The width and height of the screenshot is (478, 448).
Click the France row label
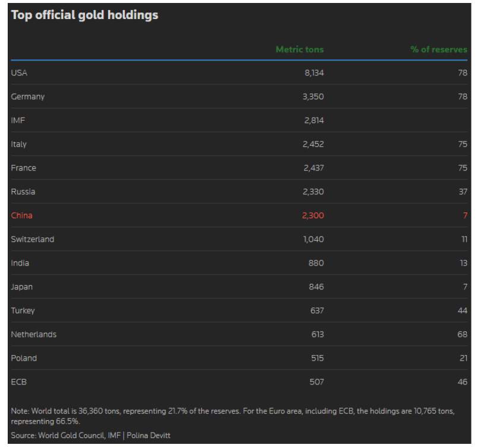pyautogui.click(x=23, y=168)
